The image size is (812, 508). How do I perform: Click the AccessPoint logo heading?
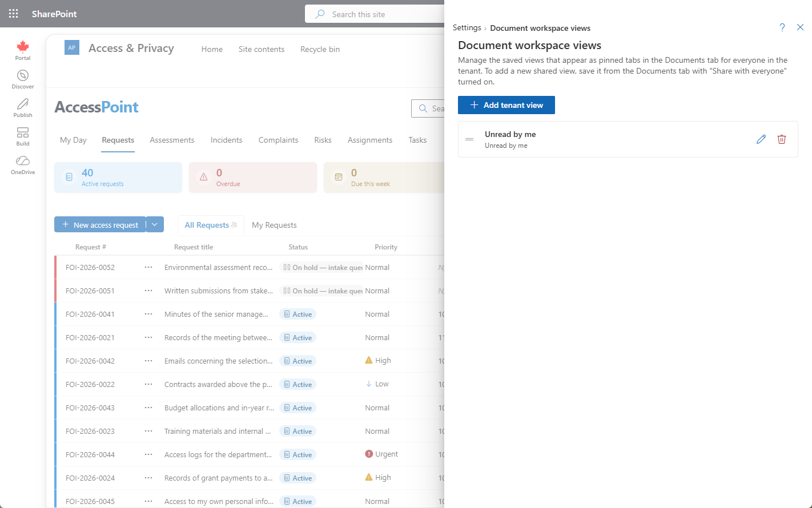click(97, 107)
